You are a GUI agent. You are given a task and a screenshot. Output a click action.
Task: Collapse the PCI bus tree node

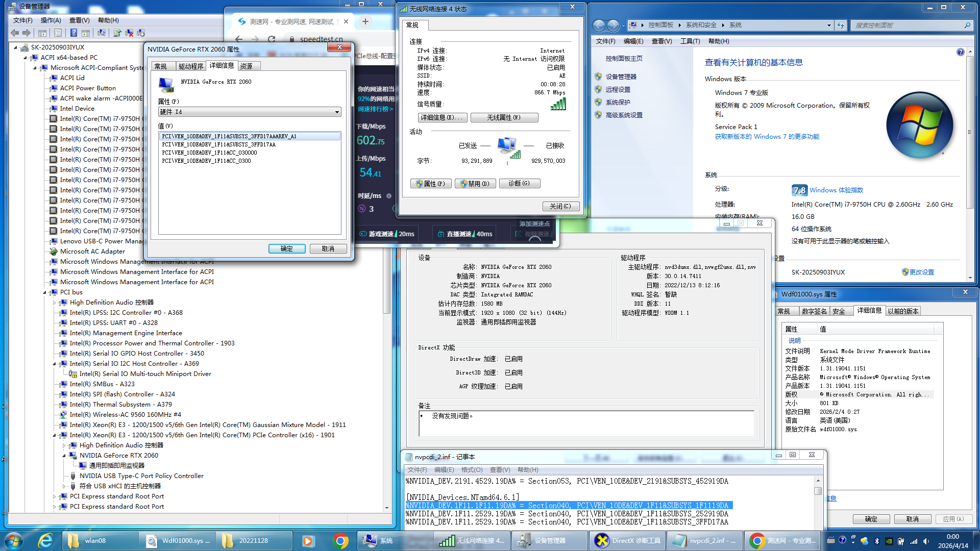[x=44, y=292]
